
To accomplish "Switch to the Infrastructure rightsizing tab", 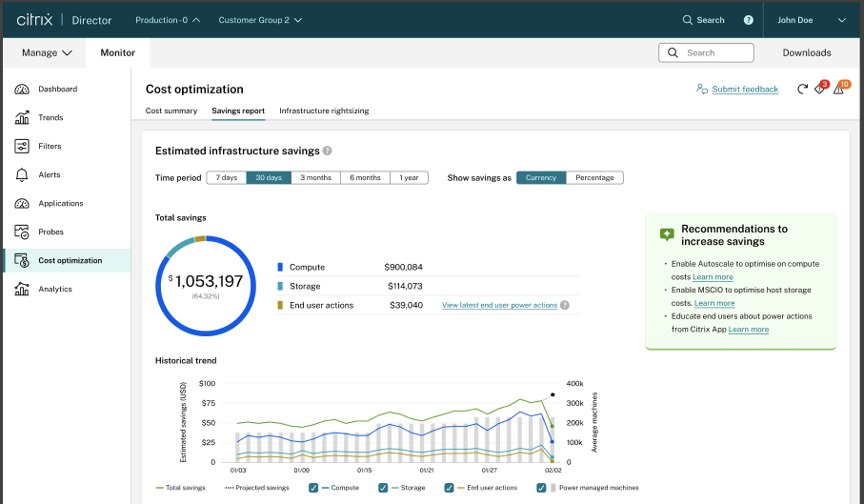I will pyautogui.click(x=324, y=111).
